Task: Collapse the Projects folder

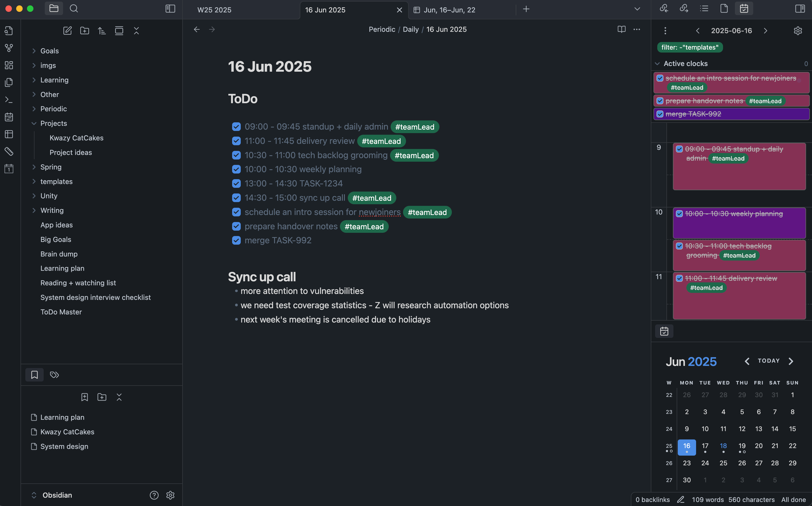Action: tap(34, 123)
